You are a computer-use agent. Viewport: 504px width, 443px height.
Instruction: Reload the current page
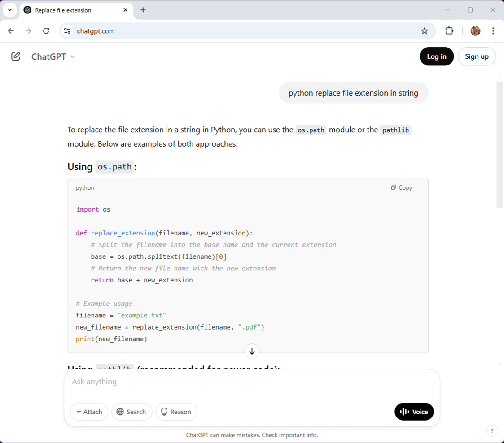pyautogui.click(x=46, y=31)
